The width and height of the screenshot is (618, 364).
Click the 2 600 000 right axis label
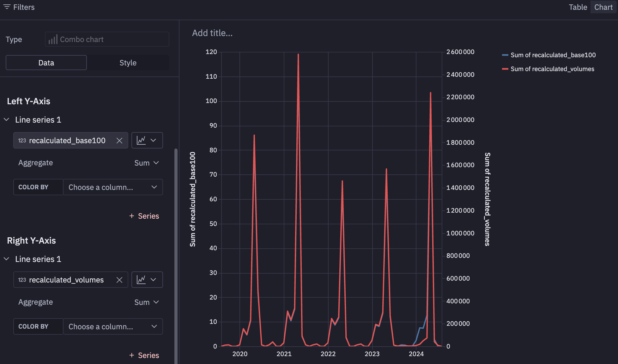point(460,52)
